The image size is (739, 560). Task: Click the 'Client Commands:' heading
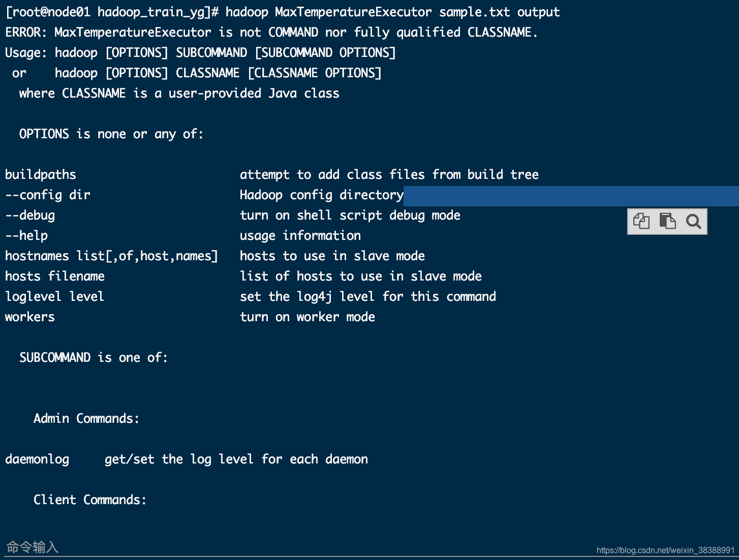tap(89, 500)
